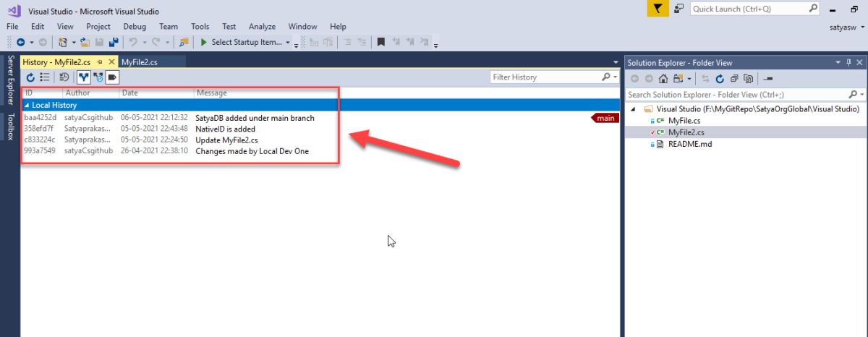Click the Navigate Backward arrow in toolbar
This screenshot has width=868, height=337.
(x=21, y=43)
